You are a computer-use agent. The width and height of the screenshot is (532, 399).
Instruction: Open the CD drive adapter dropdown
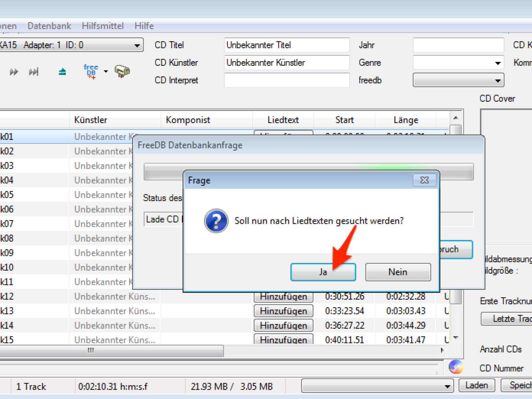pos(137,45)
